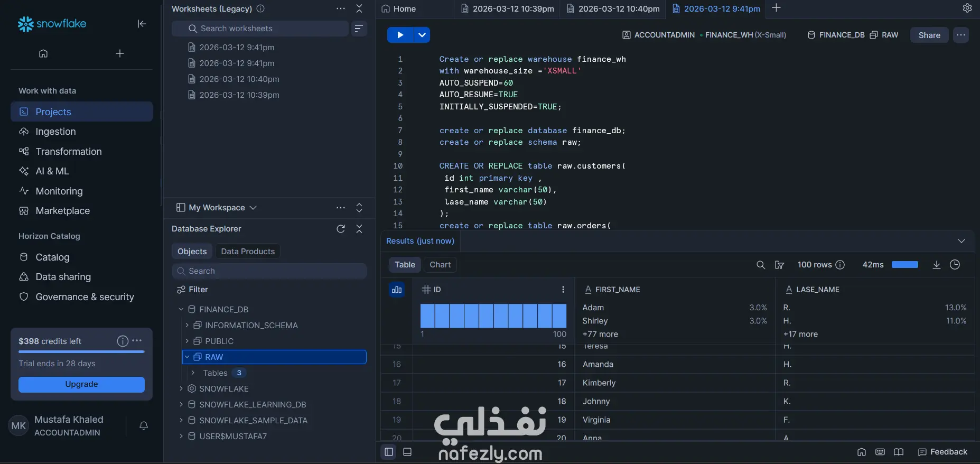Collapse the RAW schema node
The width and height of the screenshot is (980, 464).
tap(187, 357)
